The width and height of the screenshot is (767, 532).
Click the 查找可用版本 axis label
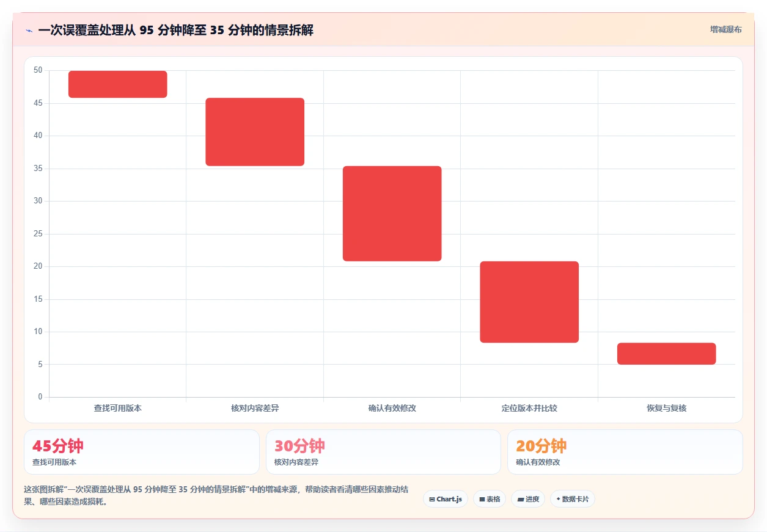pos(118,408)
